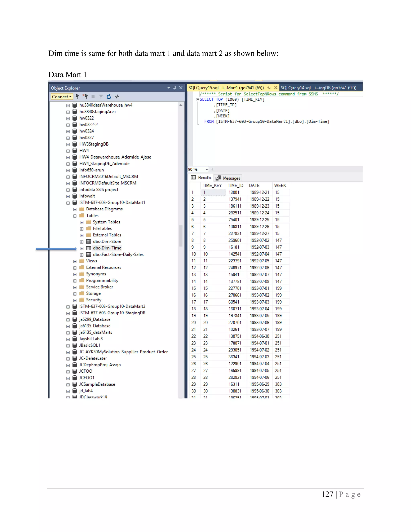Image resolution: width=411 pixels, height=532 pixels.
Task: Expand the dbo.Fact-Store-Daily-Sales table node
Action: 82,255
